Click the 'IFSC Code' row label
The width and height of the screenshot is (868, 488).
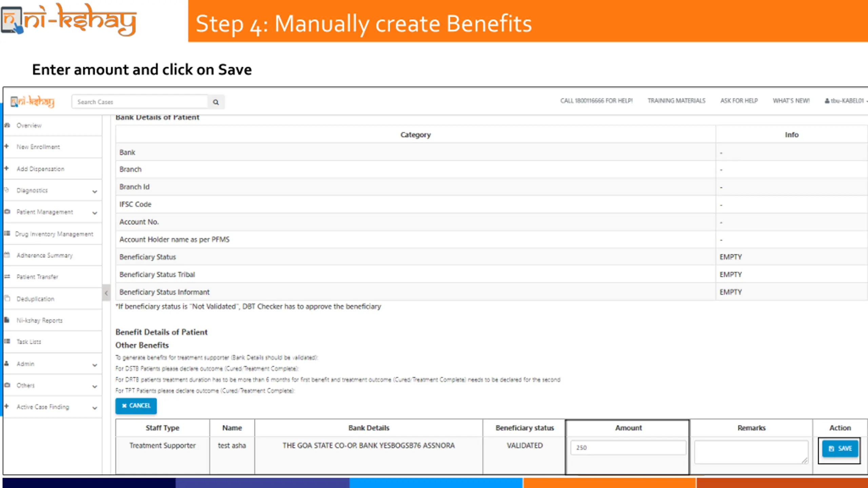tap(135, 204)
